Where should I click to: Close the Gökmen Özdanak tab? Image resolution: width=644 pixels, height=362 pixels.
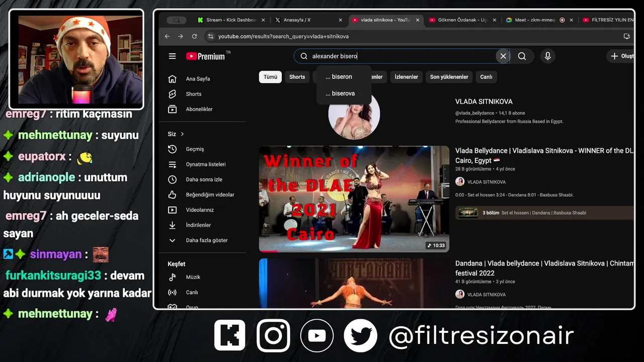495,20
